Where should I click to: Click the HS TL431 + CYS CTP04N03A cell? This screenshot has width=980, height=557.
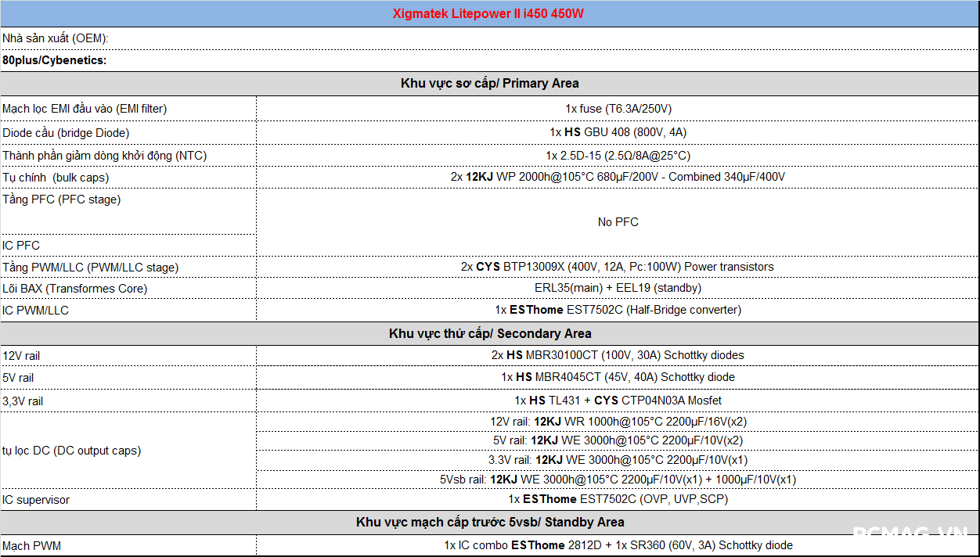[x=618, y=401]
